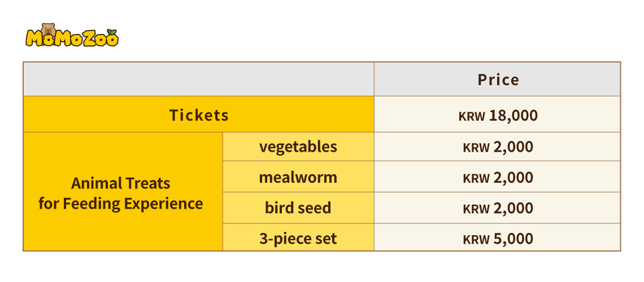Click the mealworm treat option

point(298,177)
